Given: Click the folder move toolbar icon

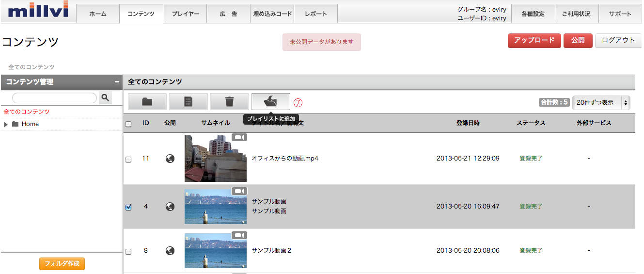Looking at the screenshot, I should click(x=147, y=102).
